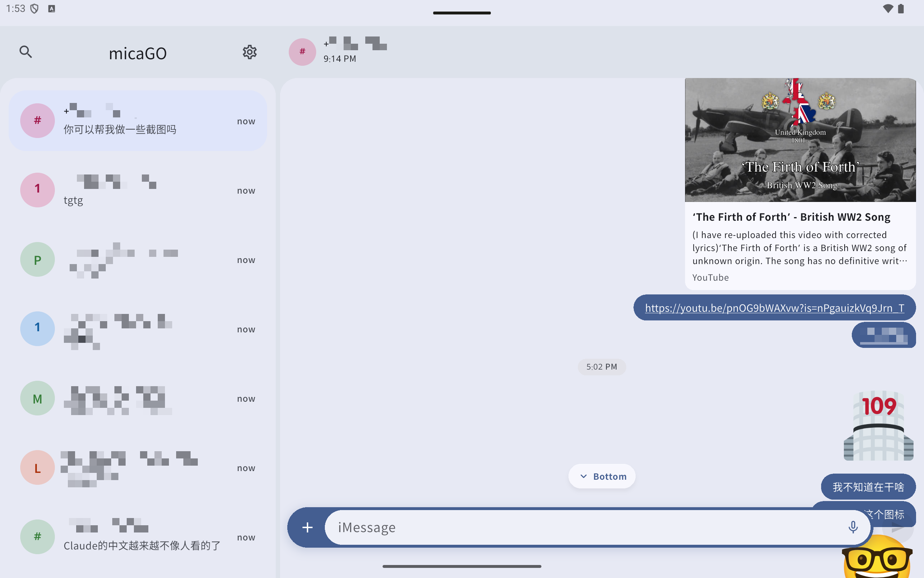This screenshot has width=924, height=578.
Task: Open conversation previewing Claude的中文越来越不像人看的了
Action: point(138,537)
